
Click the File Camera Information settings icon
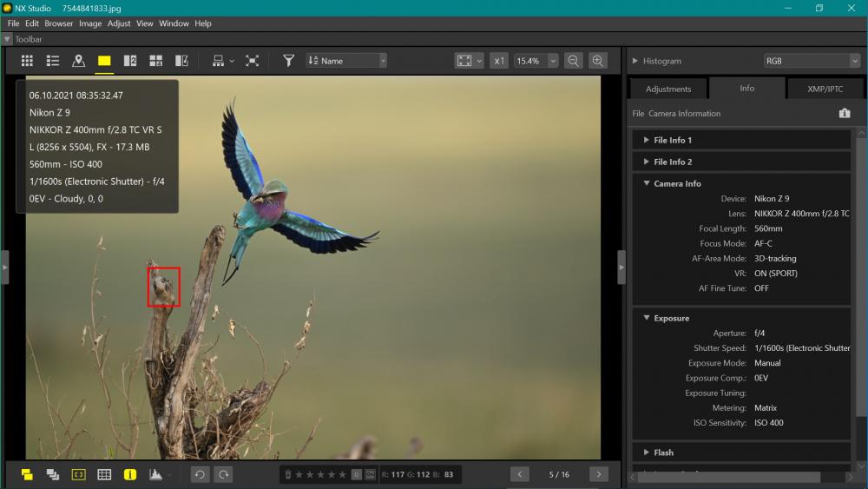845,113
